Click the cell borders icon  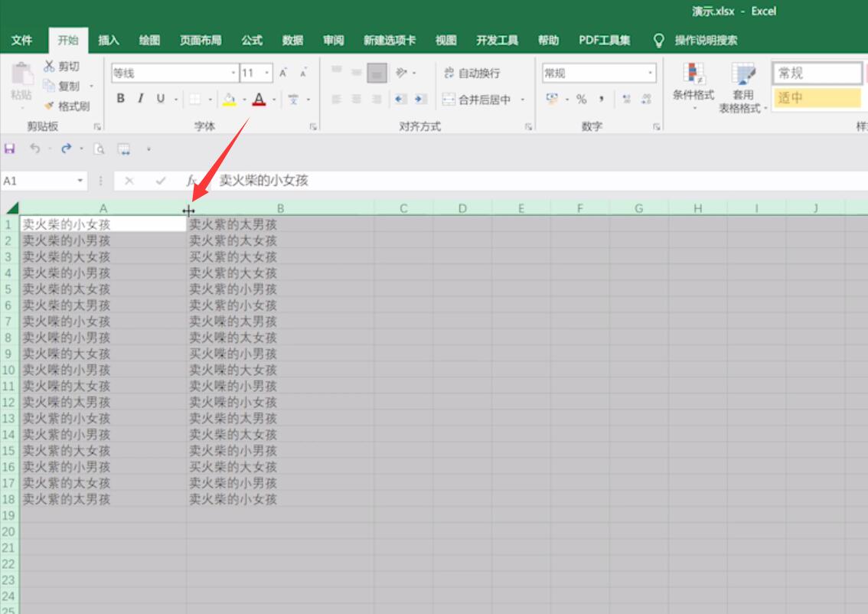click(x=195, y=99)
